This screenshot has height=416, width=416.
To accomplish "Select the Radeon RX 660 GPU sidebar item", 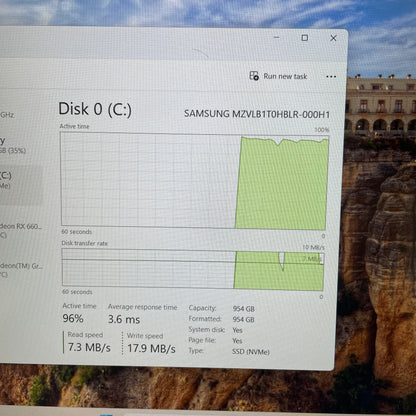I will [x=21, y=230].
